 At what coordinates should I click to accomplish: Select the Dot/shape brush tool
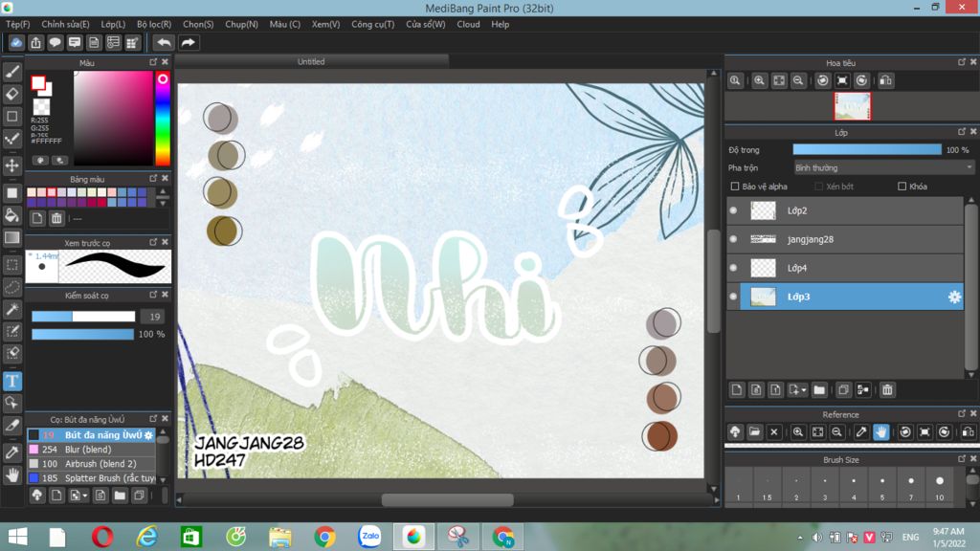tap(11, 138)
